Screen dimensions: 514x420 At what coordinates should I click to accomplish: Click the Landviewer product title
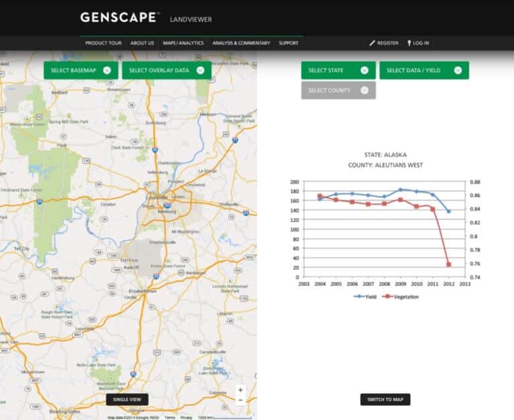click(191, 19)
